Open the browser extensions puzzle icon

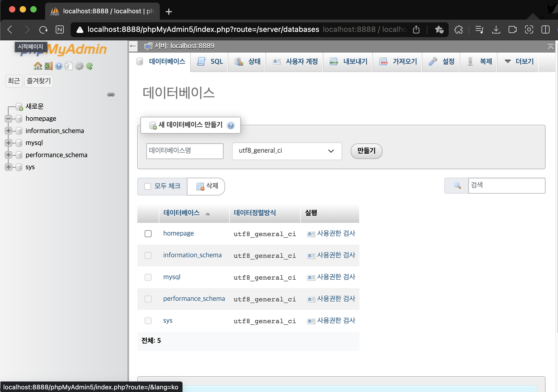tap(458, 29)
